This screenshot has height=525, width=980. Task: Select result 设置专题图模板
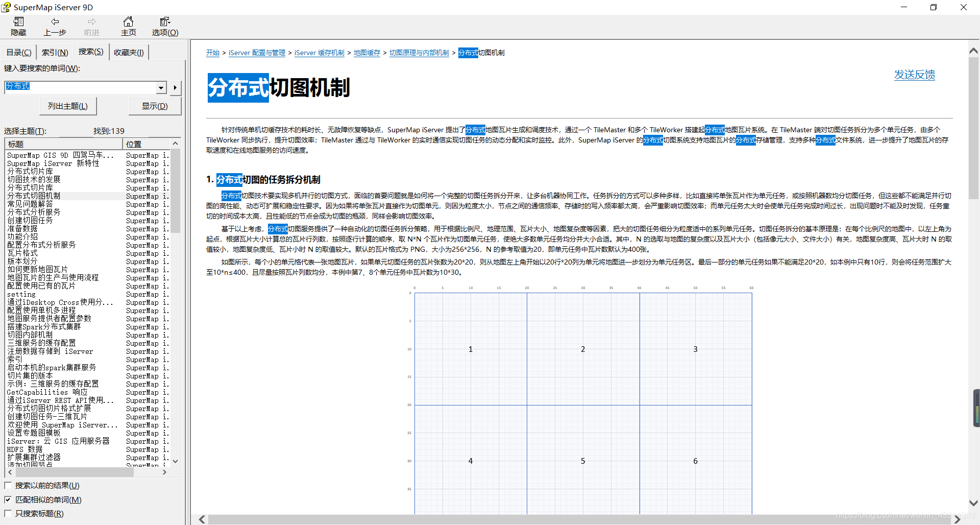coord(34,433)
